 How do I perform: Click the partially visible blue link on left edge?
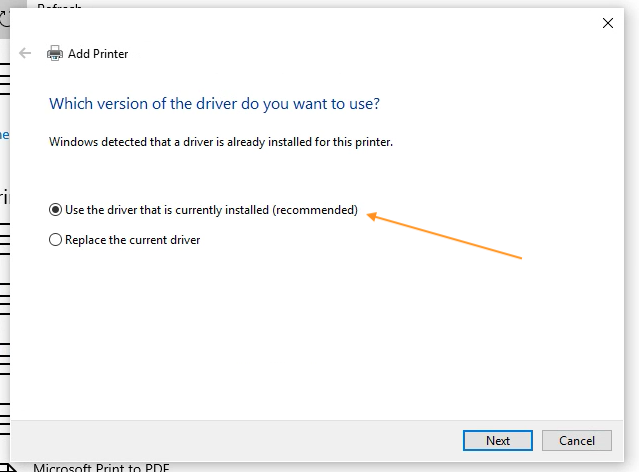coord(4,135)
